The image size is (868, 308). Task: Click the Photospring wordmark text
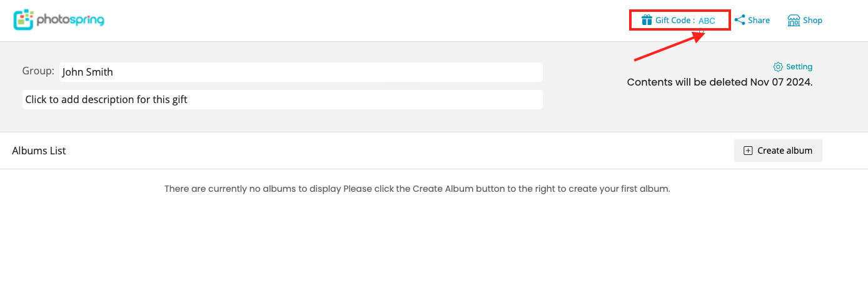(70, 20)
